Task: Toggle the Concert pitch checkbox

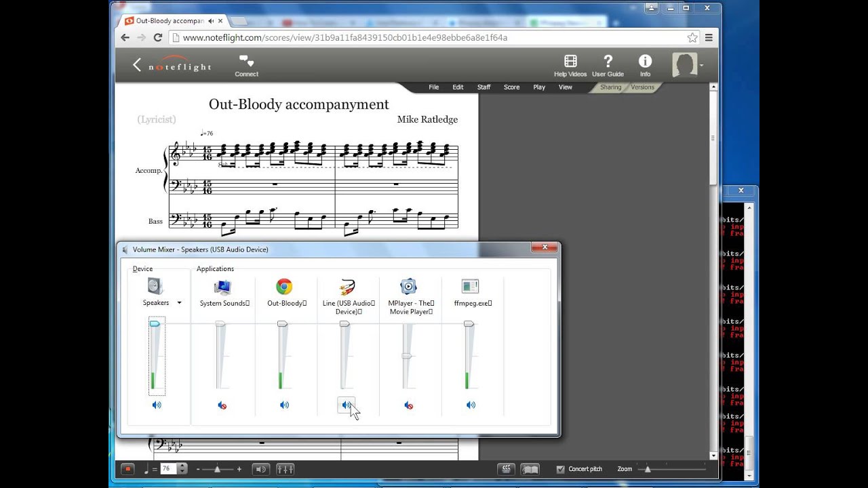Action: point(560,469)
